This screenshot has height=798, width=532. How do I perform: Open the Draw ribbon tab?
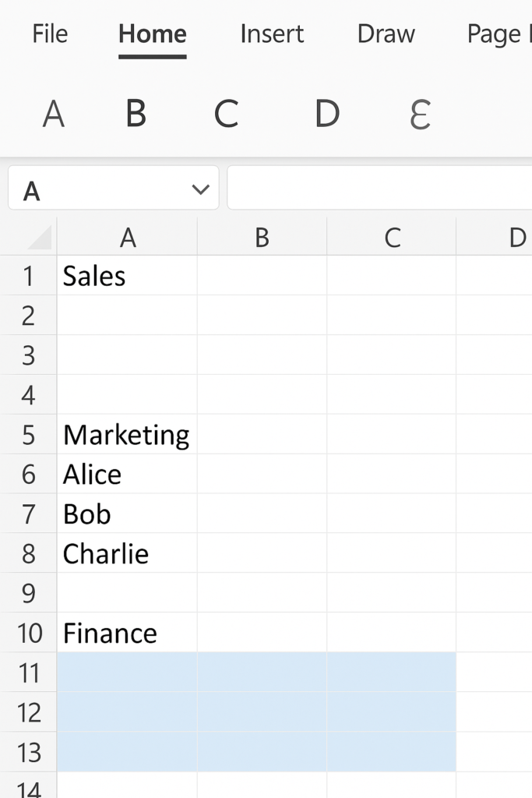(386, 34)
